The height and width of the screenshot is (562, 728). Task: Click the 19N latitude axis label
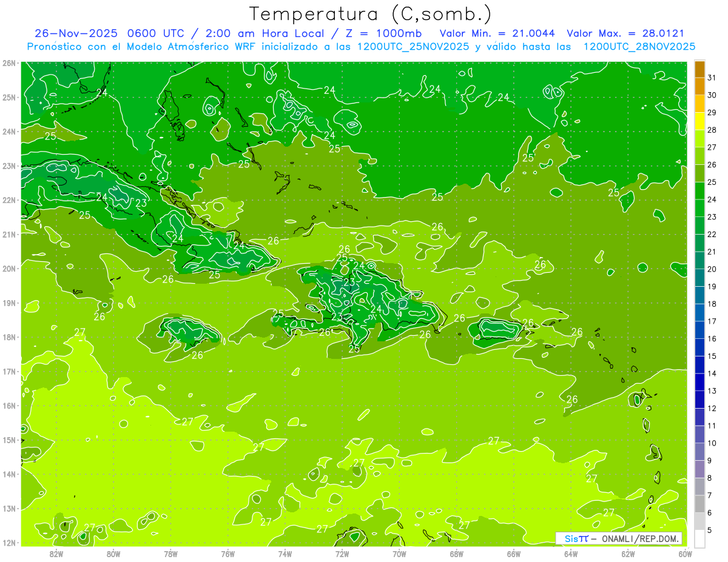pyautogui.click(x=10, y=303)
